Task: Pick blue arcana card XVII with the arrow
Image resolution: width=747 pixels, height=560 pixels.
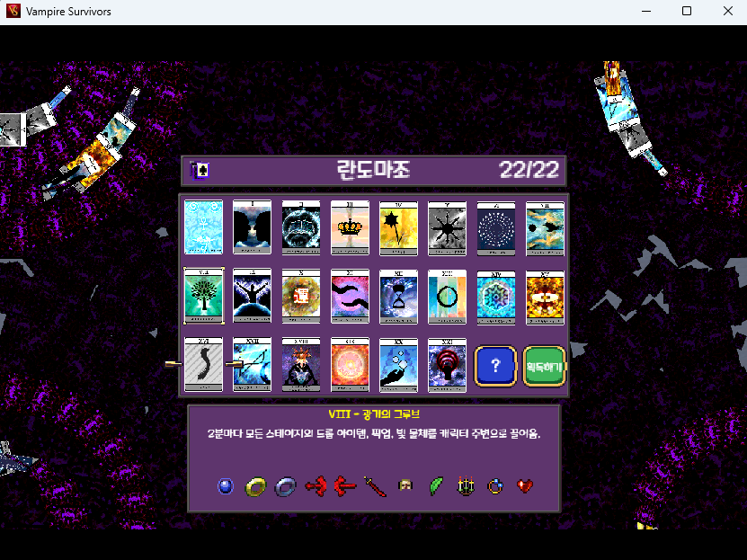Action: [x=252, y=364]
